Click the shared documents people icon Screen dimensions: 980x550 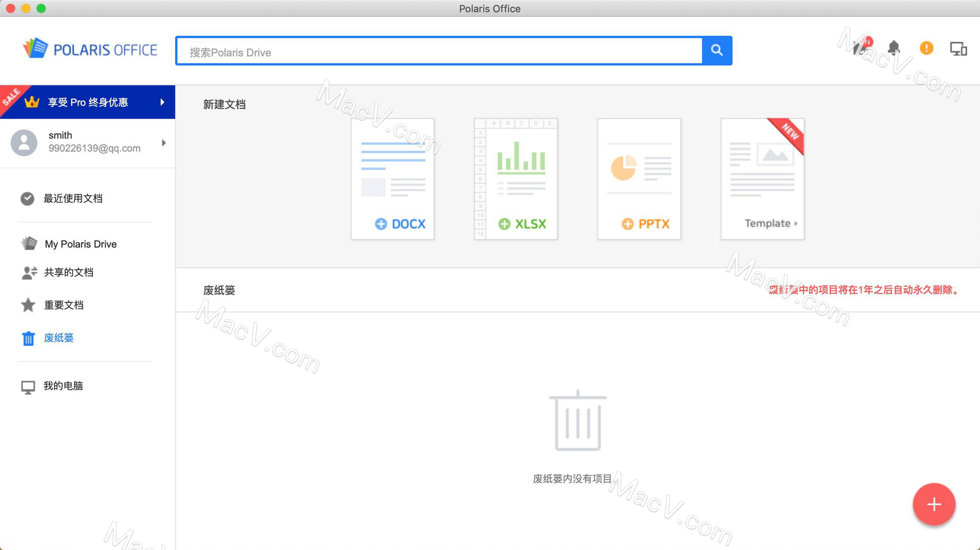tap(29, 273)
